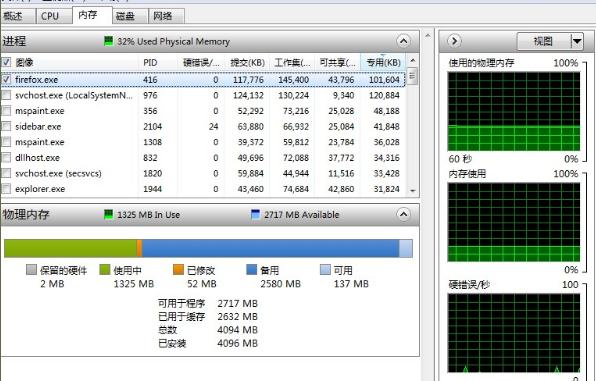Viewport: 596px width, 381px height.
Task: Check the explorer.exe checkbox
Action: (6, 189)
